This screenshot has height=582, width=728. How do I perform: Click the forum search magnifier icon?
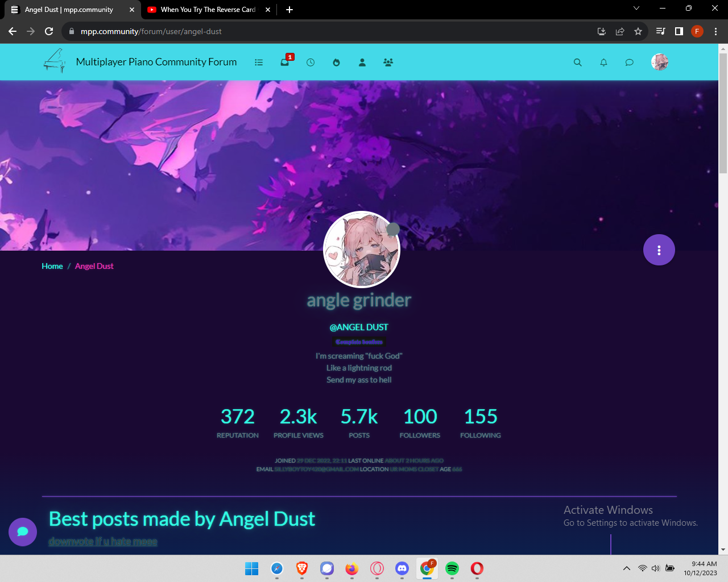(x=578, y=63)
